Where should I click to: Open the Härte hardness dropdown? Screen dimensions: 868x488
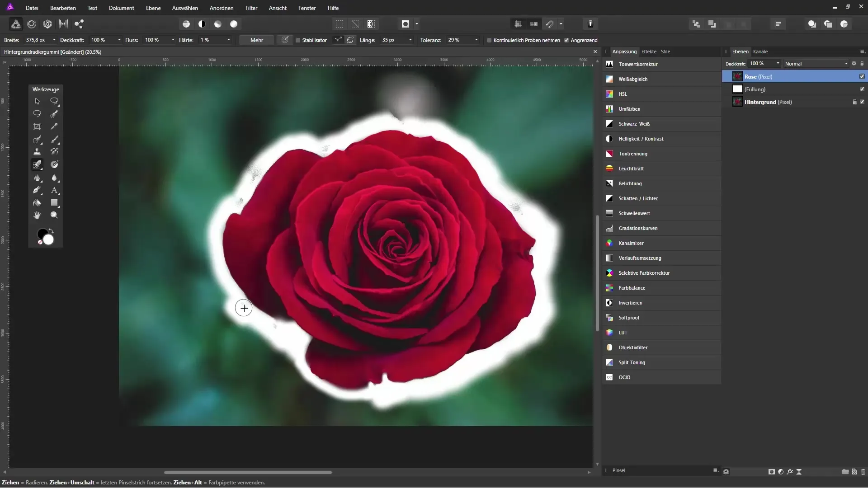(x=229, y=40)
